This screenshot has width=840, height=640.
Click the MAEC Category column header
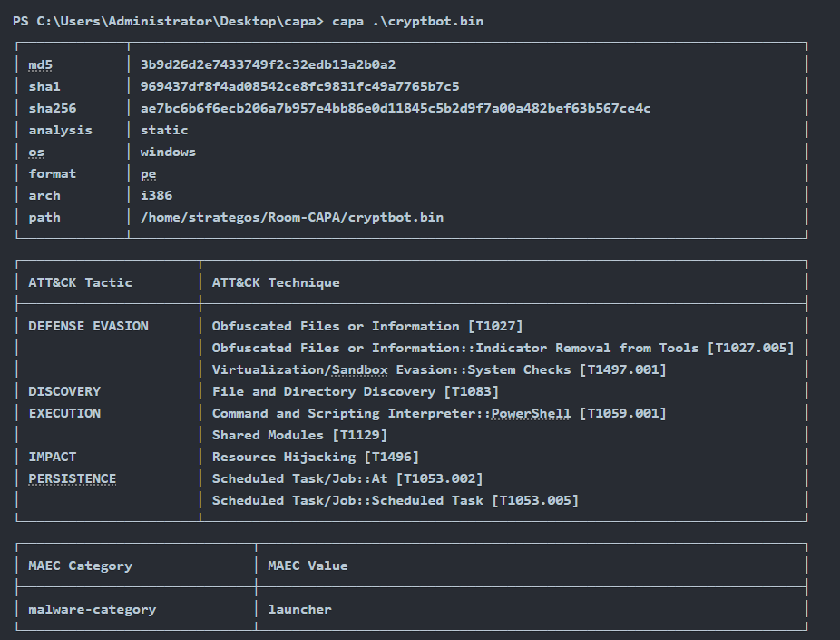click(x=81, y=566)
